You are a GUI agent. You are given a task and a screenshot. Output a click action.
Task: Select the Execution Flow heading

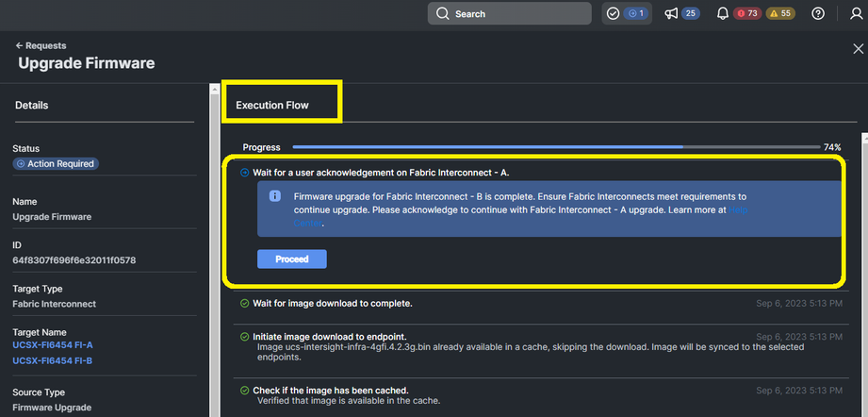(272, 106)
